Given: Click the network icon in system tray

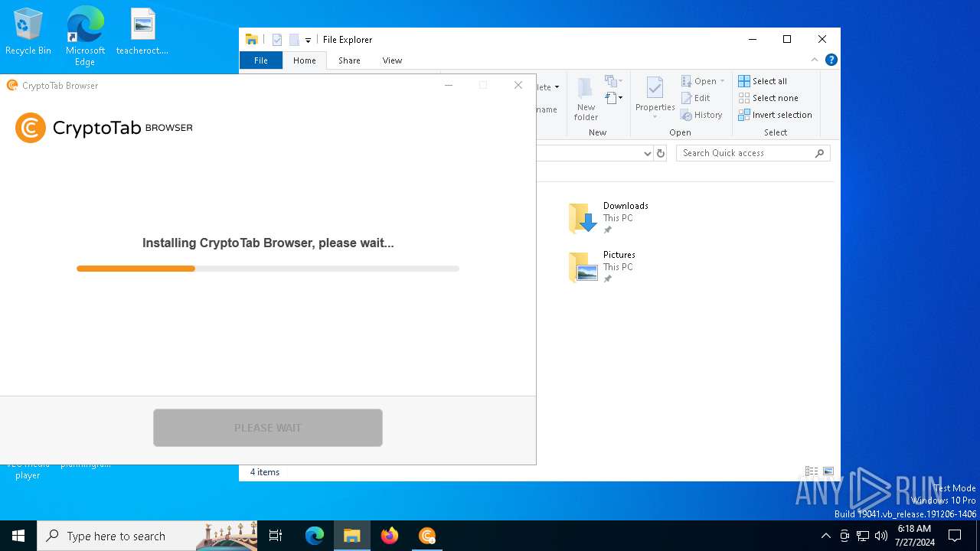Looking at the screenshot, I should [863, 536].
